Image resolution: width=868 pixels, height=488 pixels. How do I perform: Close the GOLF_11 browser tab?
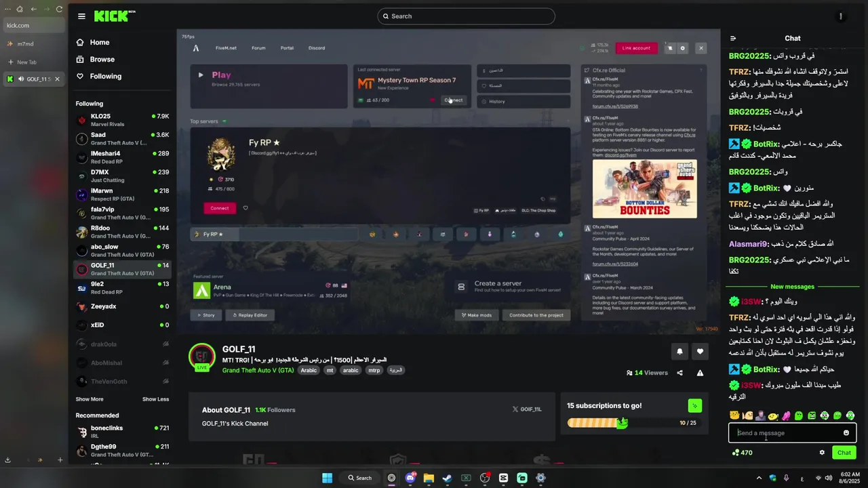(x=57, y=79)
